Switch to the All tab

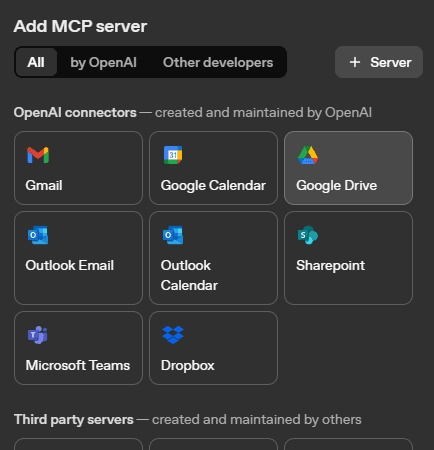point(36,62)
